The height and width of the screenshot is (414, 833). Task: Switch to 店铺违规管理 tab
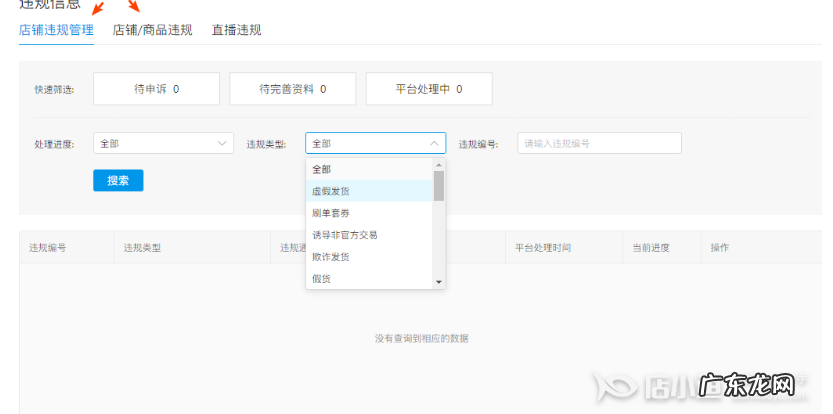(x=56, y=30)
